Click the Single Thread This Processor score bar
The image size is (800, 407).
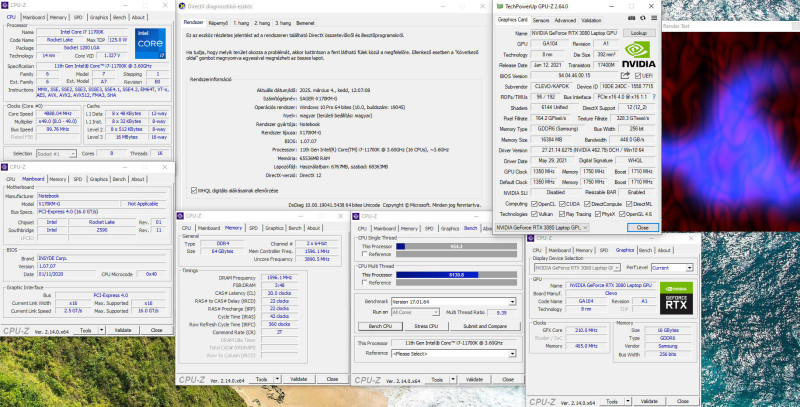point(456,246)
